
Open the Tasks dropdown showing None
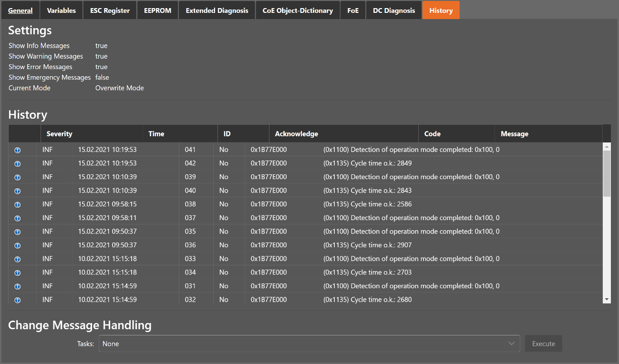point(309,344)
